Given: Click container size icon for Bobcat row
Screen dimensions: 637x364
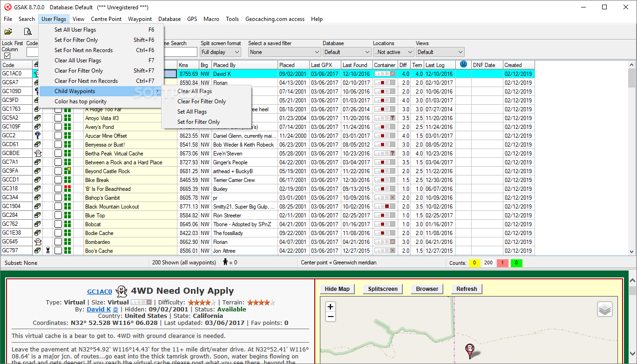Looking at the screenshot, I should pos(385,224).
